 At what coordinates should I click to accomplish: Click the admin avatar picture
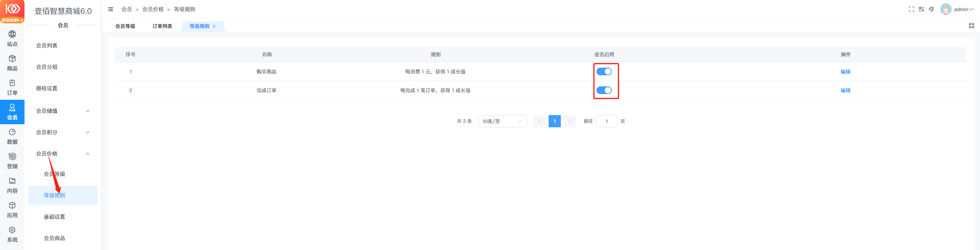[x=946, y=9]
